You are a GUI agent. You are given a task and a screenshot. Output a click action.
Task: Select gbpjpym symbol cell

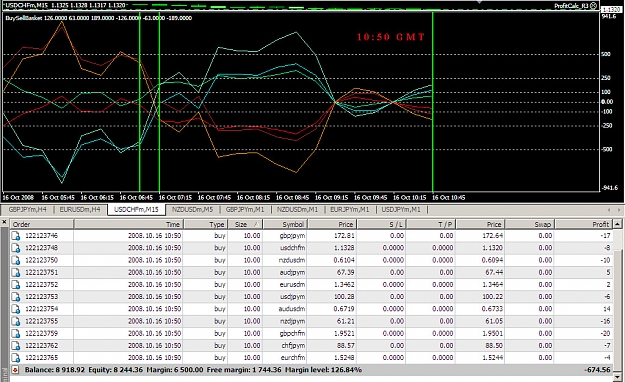click(292, 236)
